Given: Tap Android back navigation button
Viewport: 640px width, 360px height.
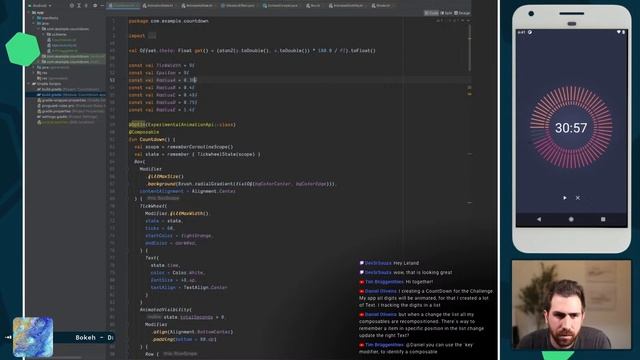Looking at the screenshot, I should point(539,219).
